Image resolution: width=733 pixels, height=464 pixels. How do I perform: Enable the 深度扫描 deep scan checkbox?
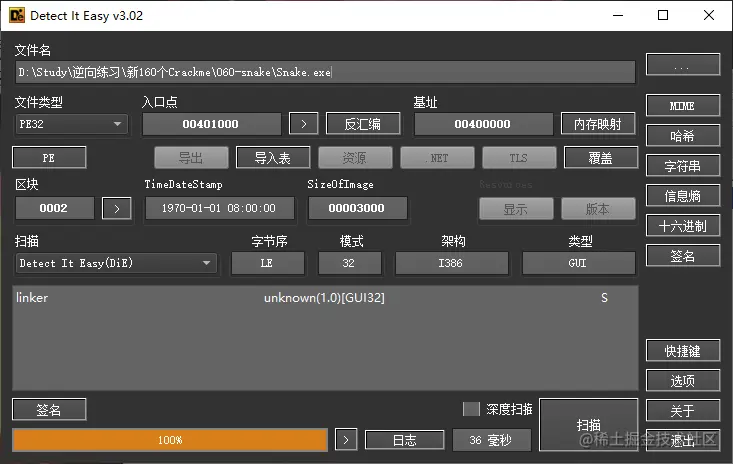pos(471,409)
